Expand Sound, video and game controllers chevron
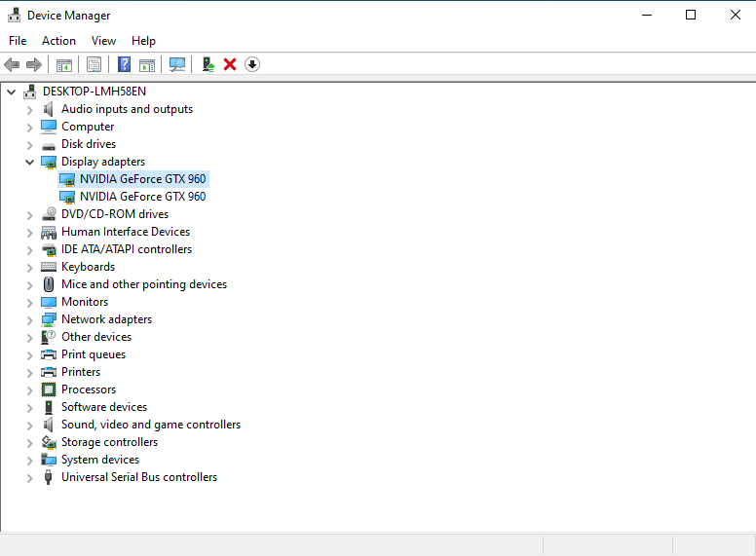 29,425
